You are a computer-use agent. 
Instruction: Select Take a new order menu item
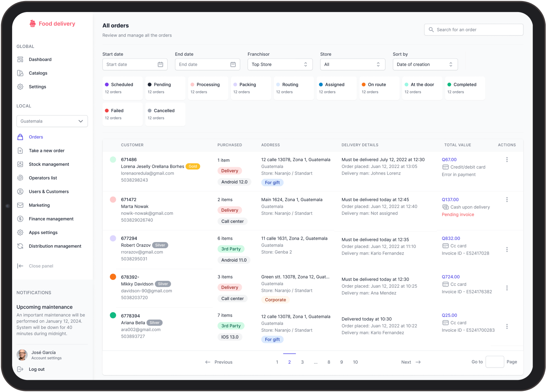47,151
